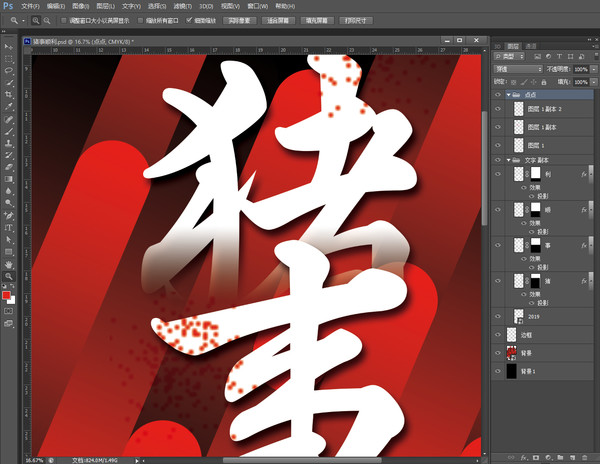Hide the 边框 layer
This screenshot has width=600, height=464.
498,335
